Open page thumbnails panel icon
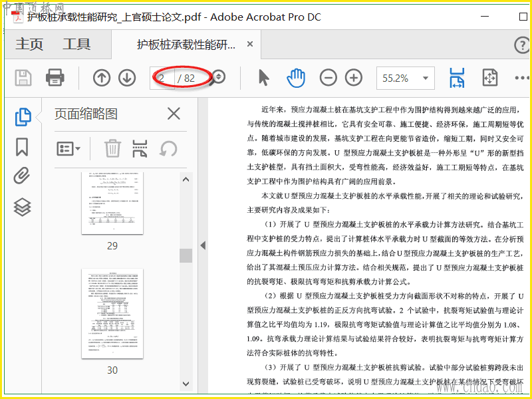Image resolution: width=532 pixels, height=399 pixels. click(23, 117)
